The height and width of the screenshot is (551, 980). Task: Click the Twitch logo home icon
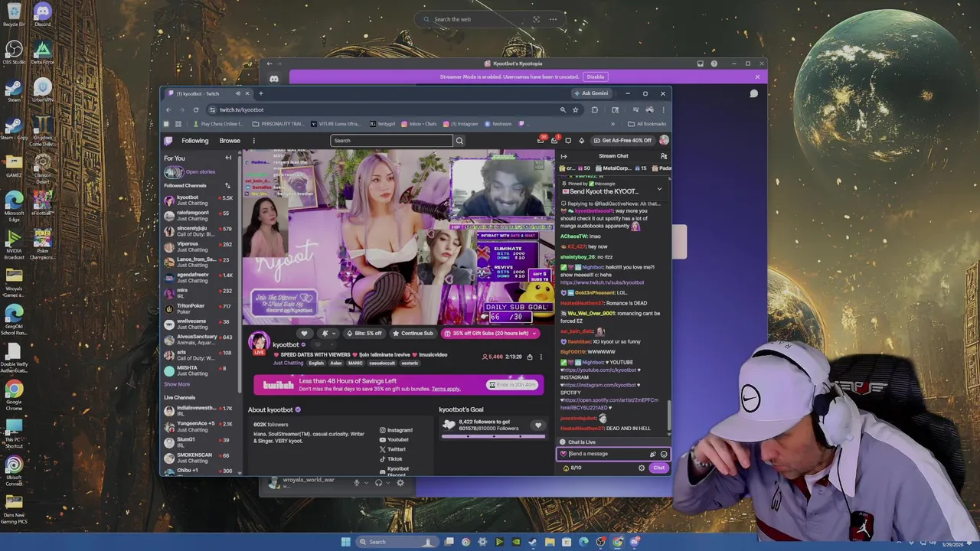coord(168,141)
